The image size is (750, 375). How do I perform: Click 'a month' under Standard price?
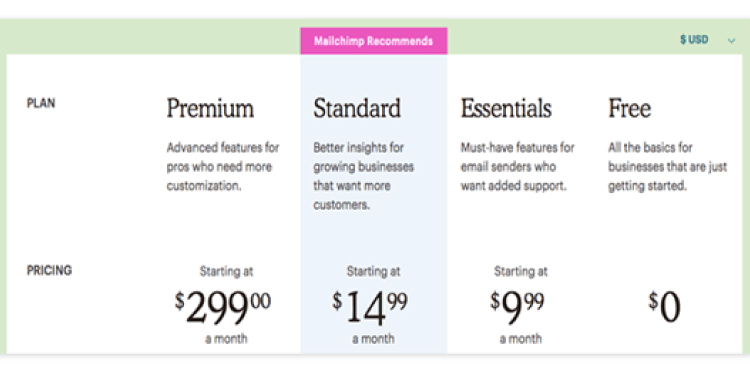(374, 339)
